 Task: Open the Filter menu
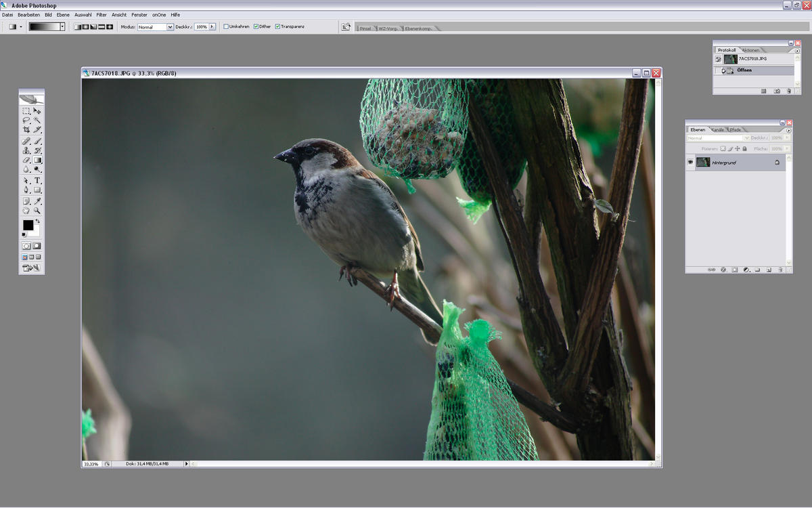click(x=101, y=15)
